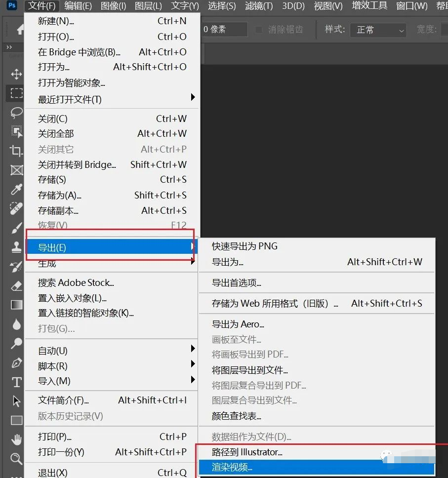
Task: Expand the 脚本(R) submenu
Action: (x=112, y=366)
